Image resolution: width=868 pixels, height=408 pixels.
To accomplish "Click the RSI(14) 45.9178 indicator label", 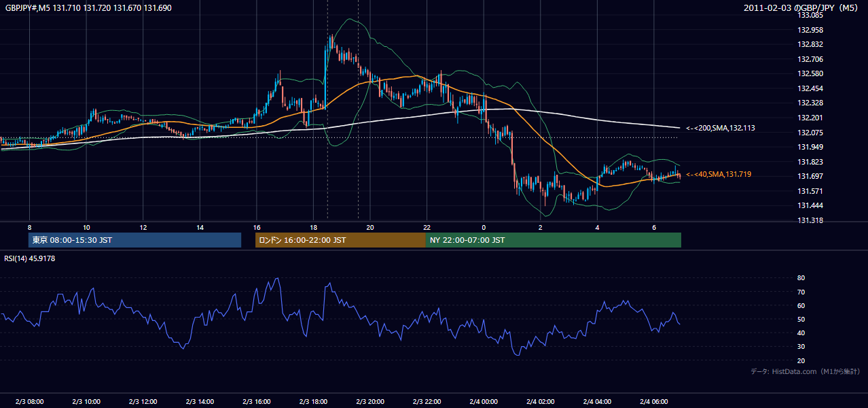I will click(x=30, y=258).
